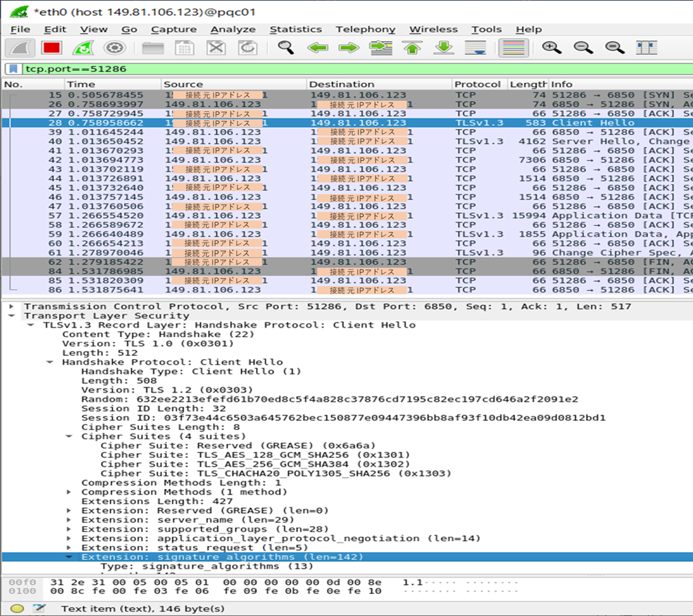Image resolution: width=693 pixels, height=616 pixels.
Task: Click the tcp.port==51286 display filter field
Action: [343, 69]
